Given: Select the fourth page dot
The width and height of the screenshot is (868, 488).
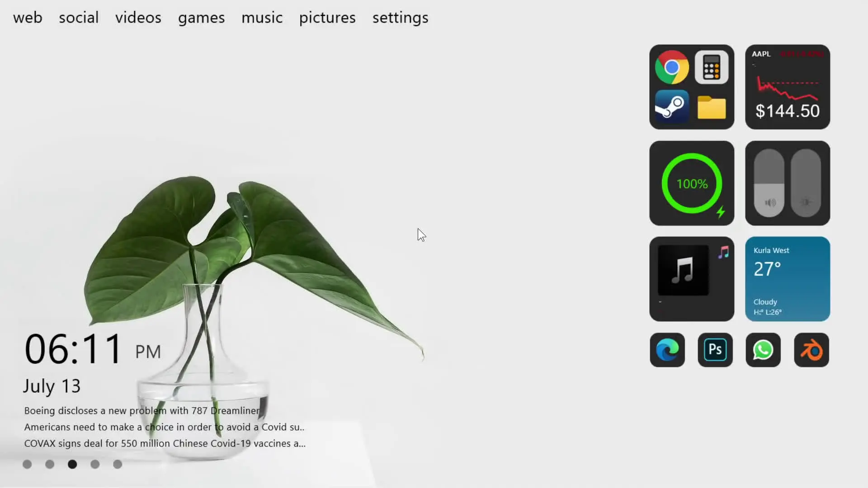Looking at the screenshot, I should [95, 464].
